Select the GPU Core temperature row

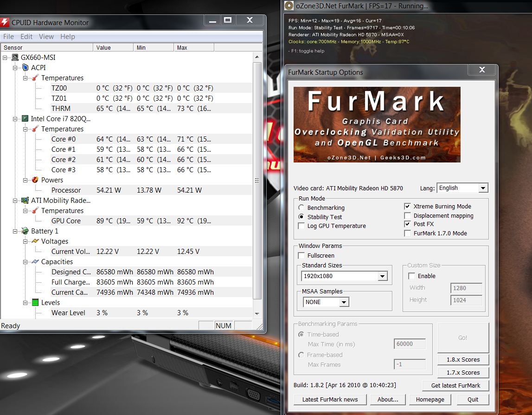pos(151,221)
